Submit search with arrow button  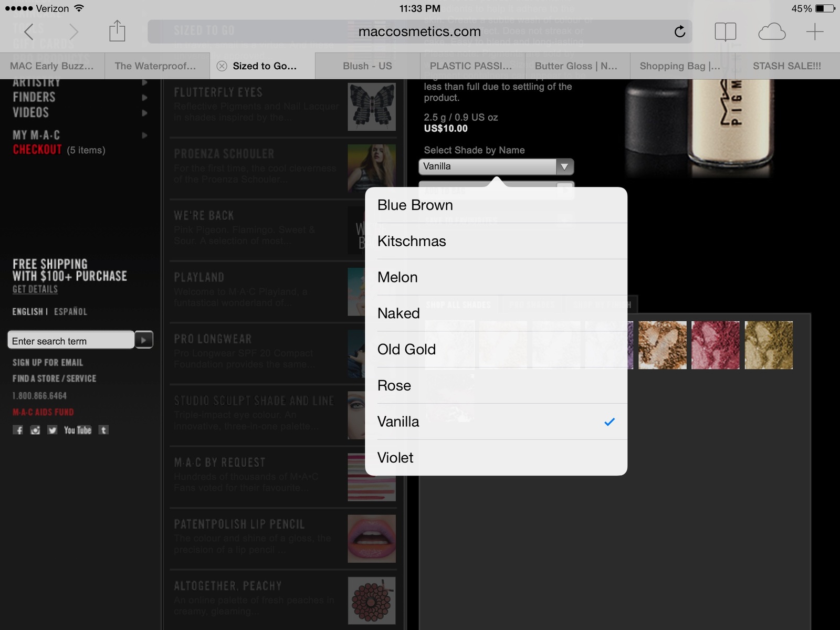(x=144, y=340)
